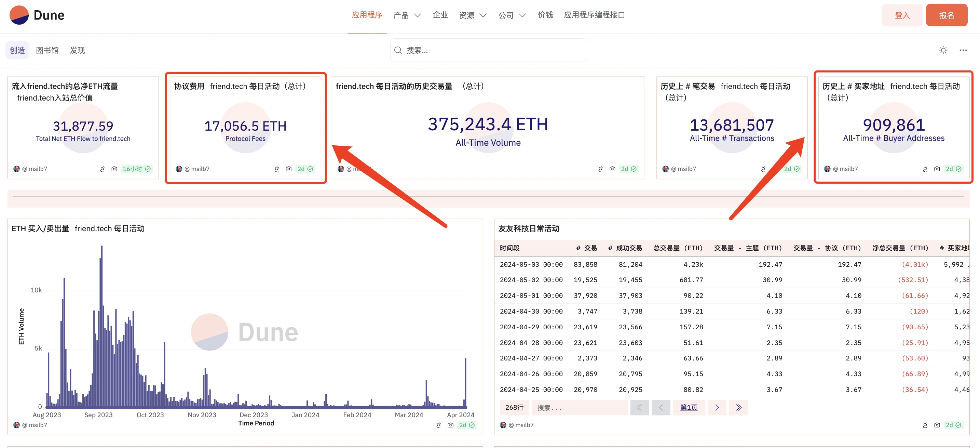This screenshot has width=980, height=448.
Task: Open the 第1页 page link
Action: pos(689,407)
